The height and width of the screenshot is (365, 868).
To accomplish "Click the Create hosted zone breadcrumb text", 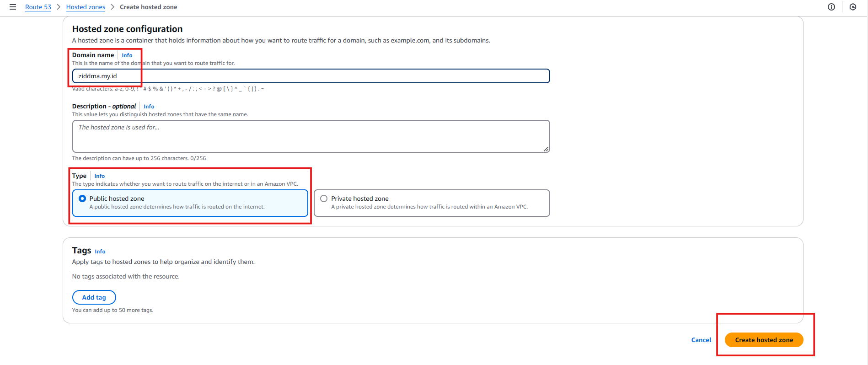I will pos(148,7).
